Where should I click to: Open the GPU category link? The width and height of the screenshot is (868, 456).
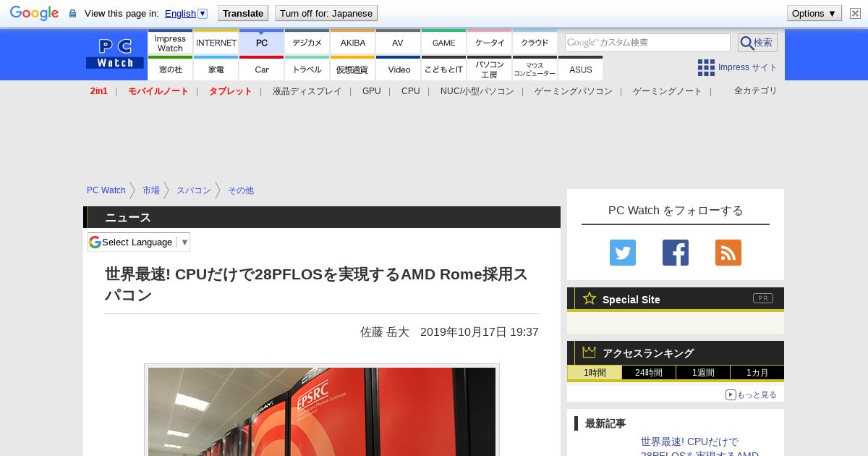[372, 91]
